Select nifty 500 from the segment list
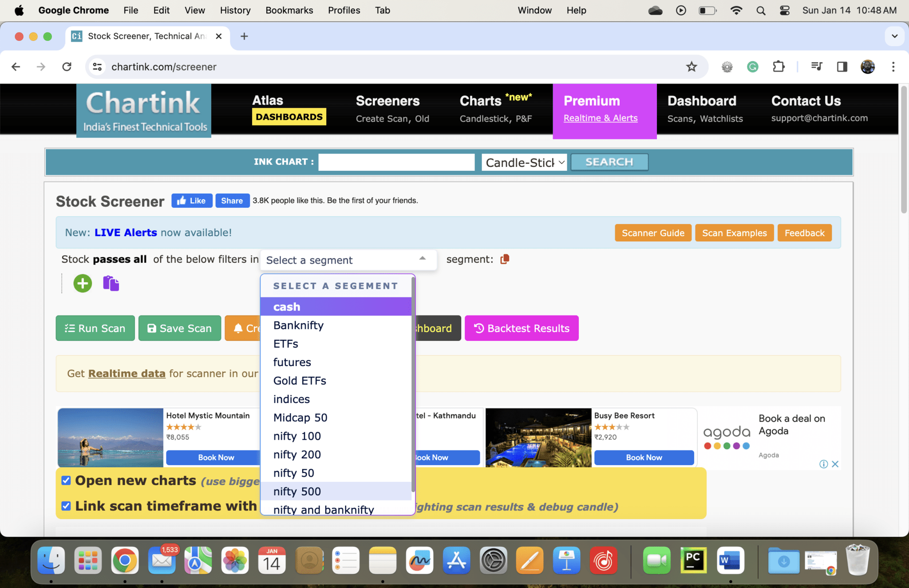This screenshot has width=909, height=588. pos(297,491)
